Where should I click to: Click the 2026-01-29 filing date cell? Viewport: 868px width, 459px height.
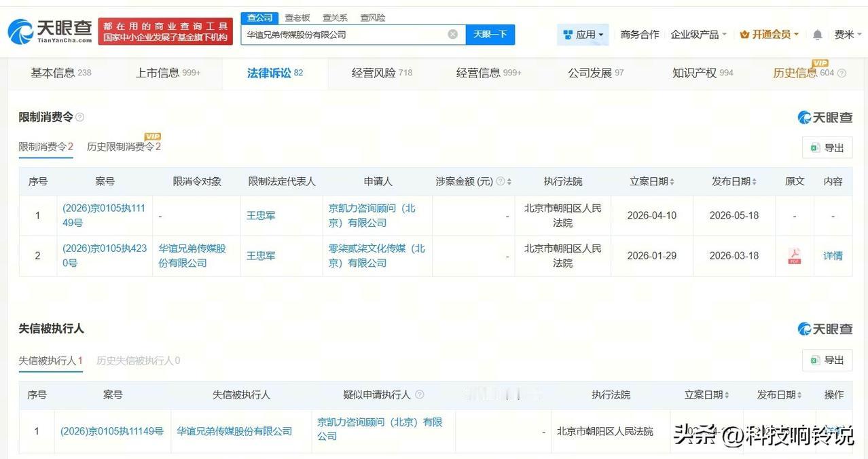click(652, 255)
